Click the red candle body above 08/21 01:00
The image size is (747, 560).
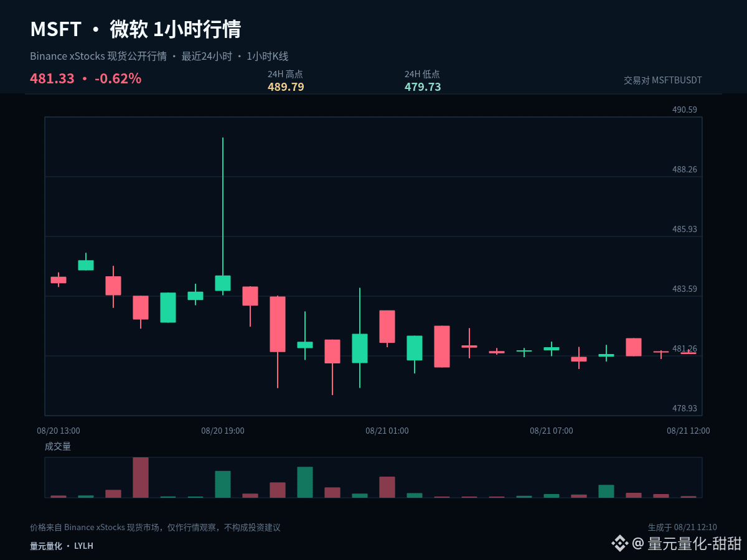387,327
